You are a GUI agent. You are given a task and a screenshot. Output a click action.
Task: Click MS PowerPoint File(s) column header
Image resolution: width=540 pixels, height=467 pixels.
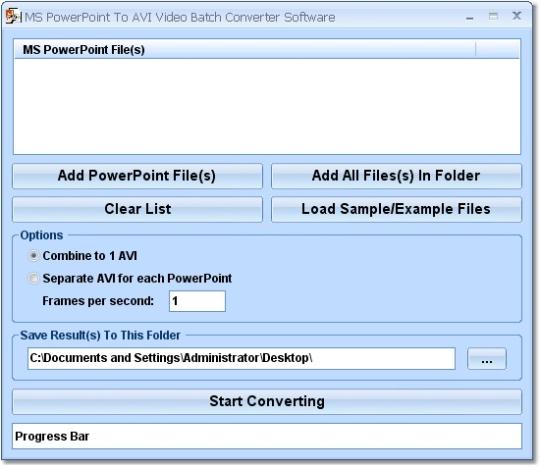click(x=245, y=49)
